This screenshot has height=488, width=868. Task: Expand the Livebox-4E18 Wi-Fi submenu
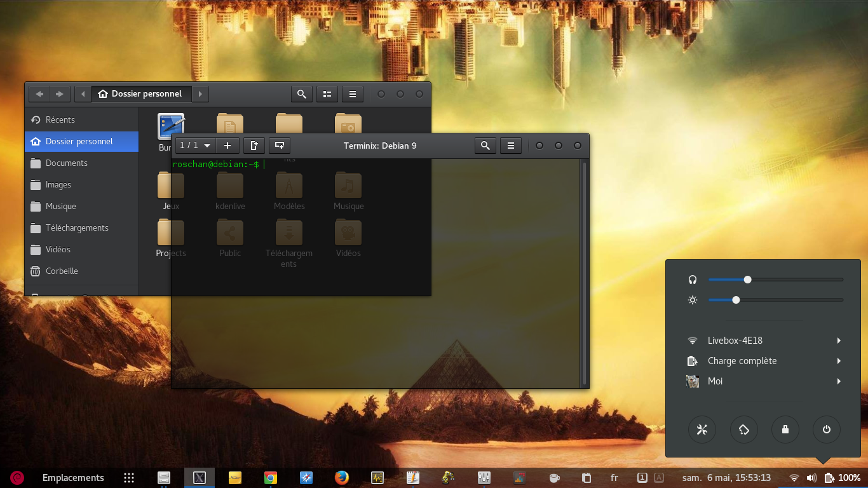(766, 341)
